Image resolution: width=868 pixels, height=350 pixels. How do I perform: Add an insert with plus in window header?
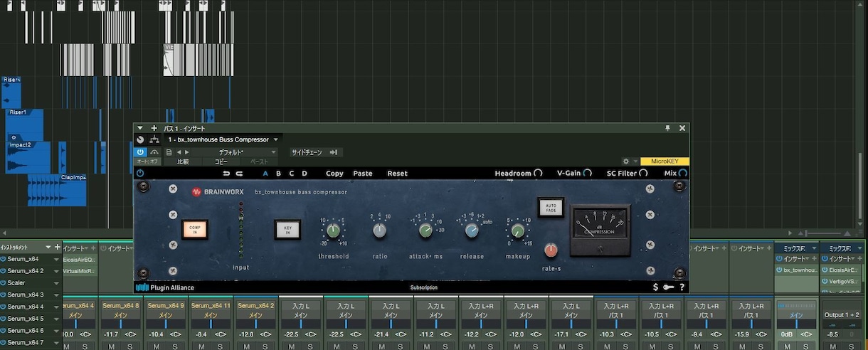(x=154, y=128)
